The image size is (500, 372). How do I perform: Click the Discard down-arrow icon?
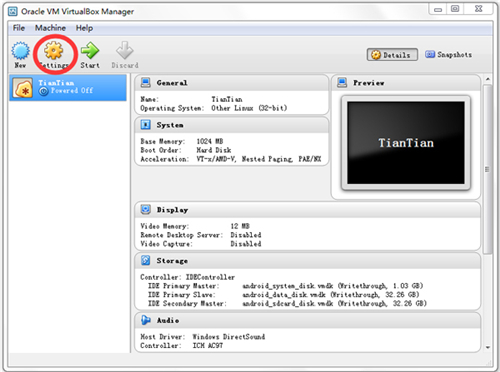pyautogui.click(x=125, y=51)
